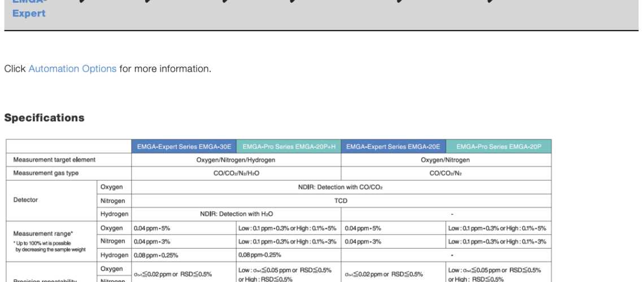The height and width of the screenshot is (282, 644).
Task: Click Hydrogen label in the Detector row
Action: (114, 214)
